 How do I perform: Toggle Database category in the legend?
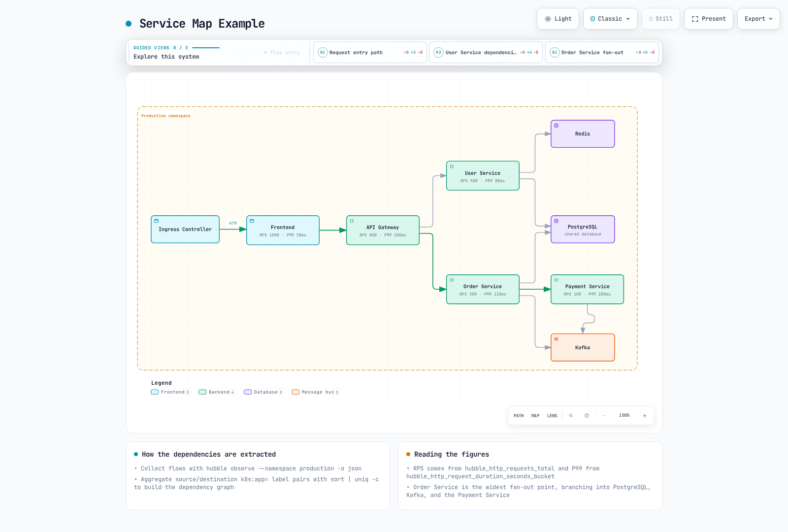click(263, 392)
